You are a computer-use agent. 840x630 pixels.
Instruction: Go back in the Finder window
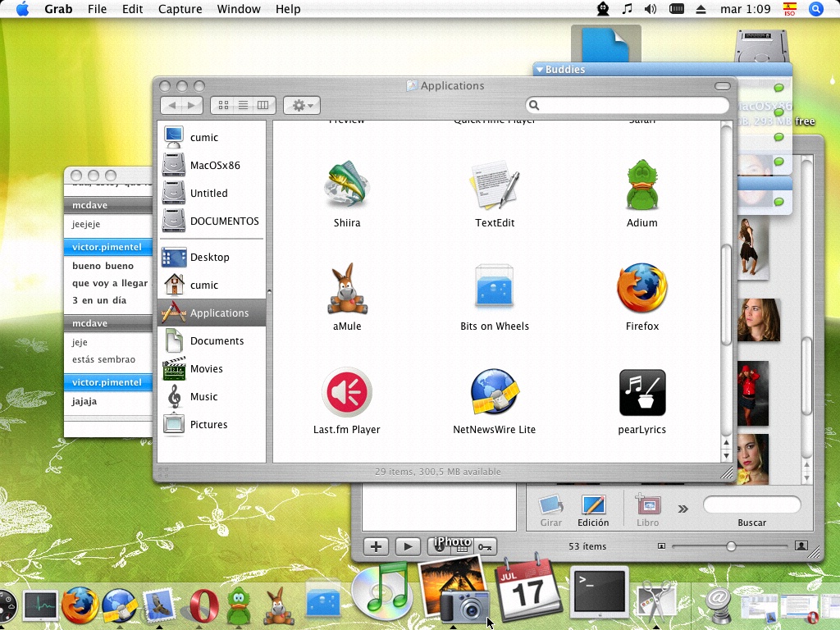(172, 105)
